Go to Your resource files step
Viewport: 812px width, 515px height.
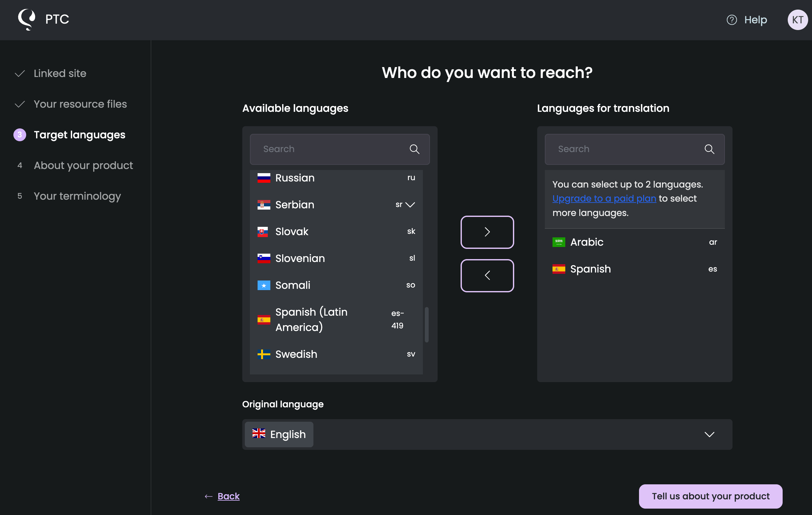(x=80, y=104)
